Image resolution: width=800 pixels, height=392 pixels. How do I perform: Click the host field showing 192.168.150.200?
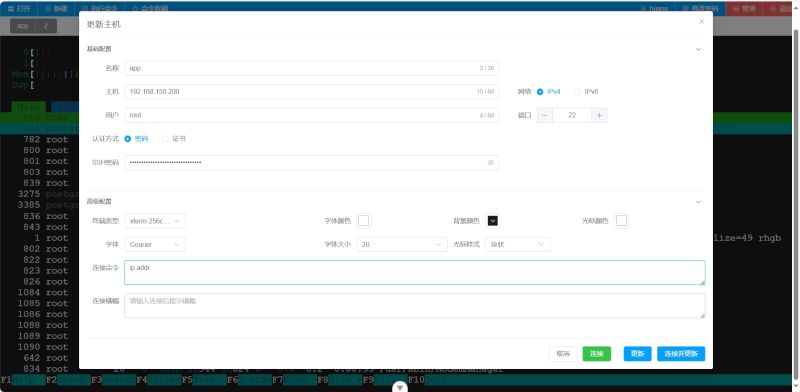click(311, 92)
